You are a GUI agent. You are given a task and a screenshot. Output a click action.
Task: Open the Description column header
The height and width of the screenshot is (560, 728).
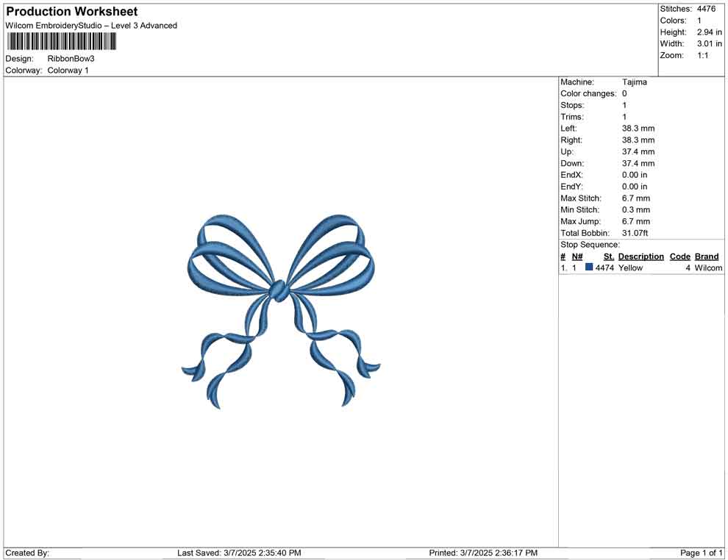[x=640, y=256]
